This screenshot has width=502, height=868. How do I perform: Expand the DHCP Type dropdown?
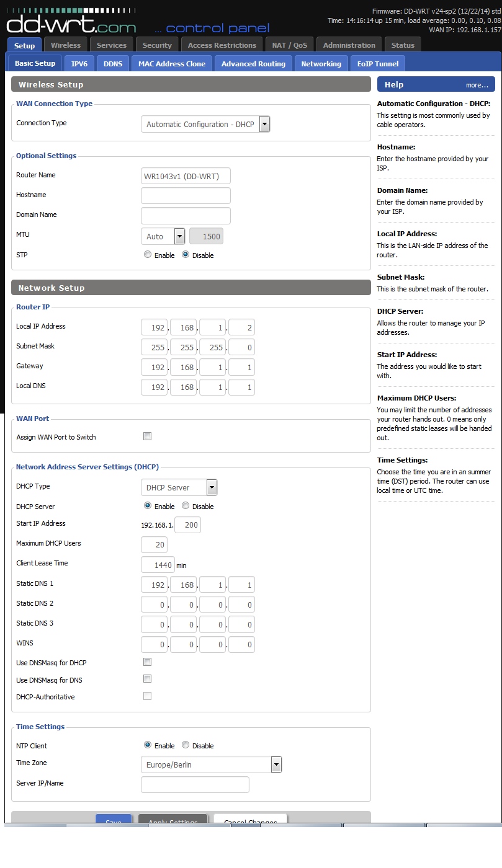[179, 487]
